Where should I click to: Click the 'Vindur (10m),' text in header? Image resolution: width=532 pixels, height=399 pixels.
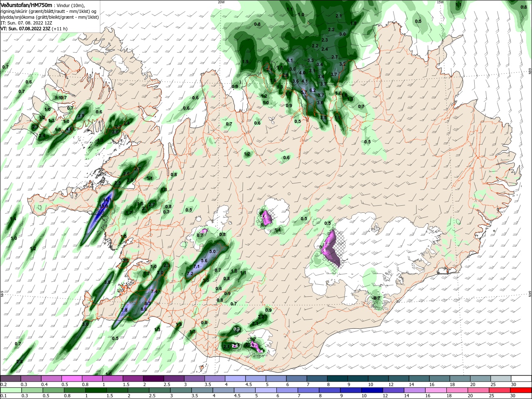(70, 5)
